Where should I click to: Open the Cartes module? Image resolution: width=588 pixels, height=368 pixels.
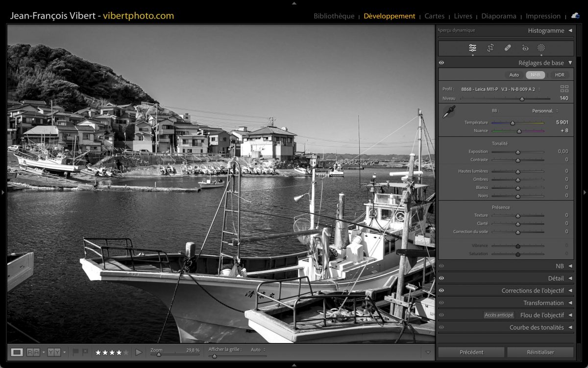(434, 16)
